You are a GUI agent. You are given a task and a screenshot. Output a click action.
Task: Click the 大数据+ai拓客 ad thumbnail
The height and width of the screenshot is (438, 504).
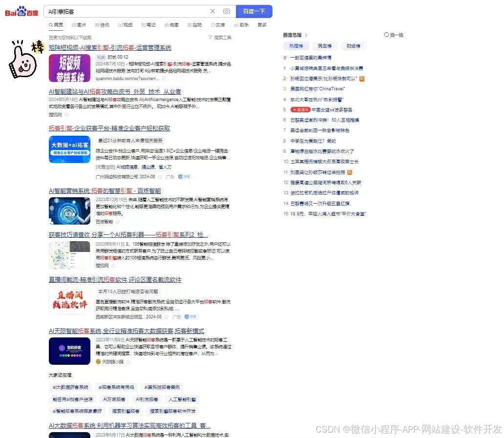tap(69, 149)
